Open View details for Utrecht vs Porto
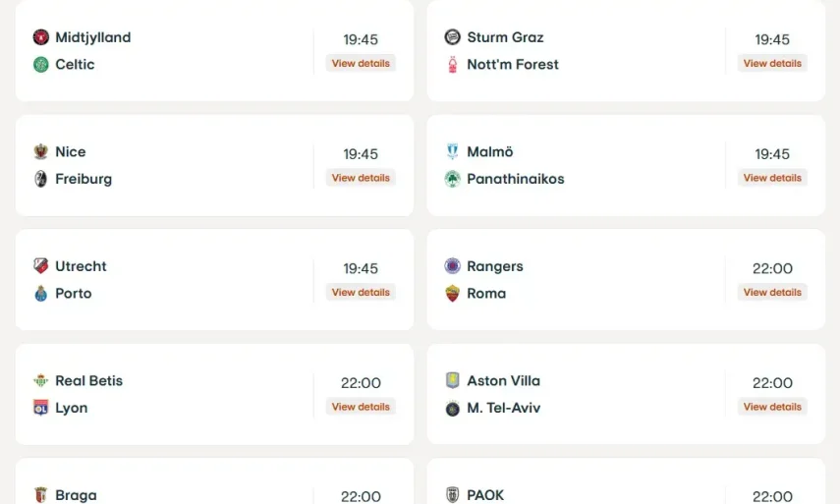This screenshot has width=840, height=504. [x=361, y=293]
